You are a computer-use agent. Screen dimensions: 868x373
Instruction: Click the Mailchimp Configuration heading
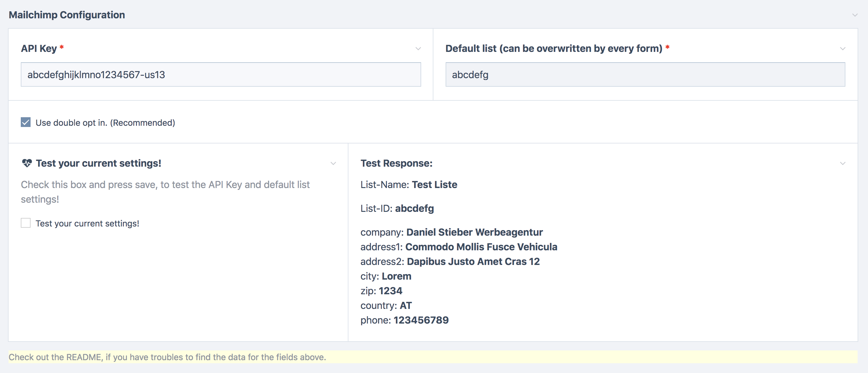click(67, 15)
